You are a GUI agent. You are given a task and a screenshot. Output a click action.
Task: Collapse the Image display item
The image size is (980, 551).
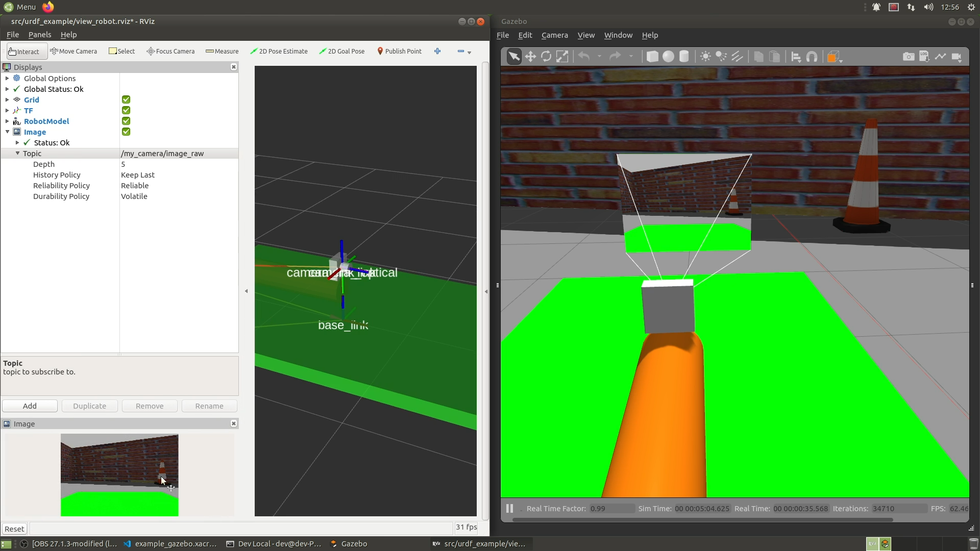pyautogui.click(x=7, y=132)
